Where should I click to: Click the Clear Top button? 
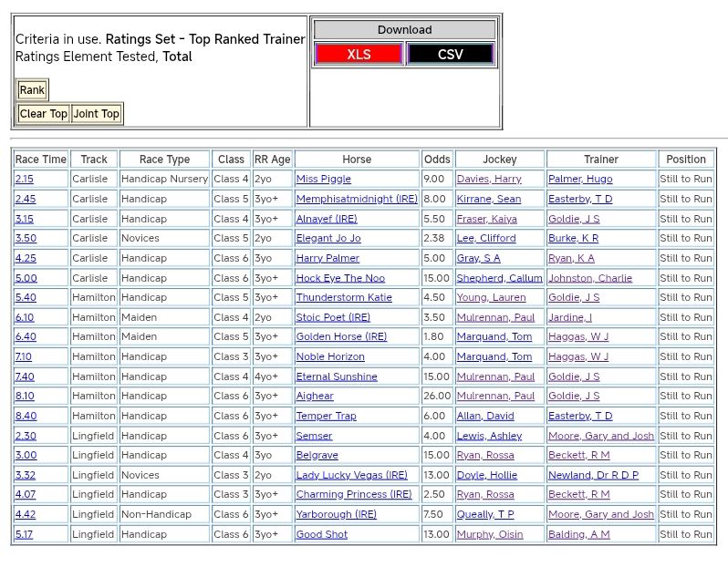44,114
